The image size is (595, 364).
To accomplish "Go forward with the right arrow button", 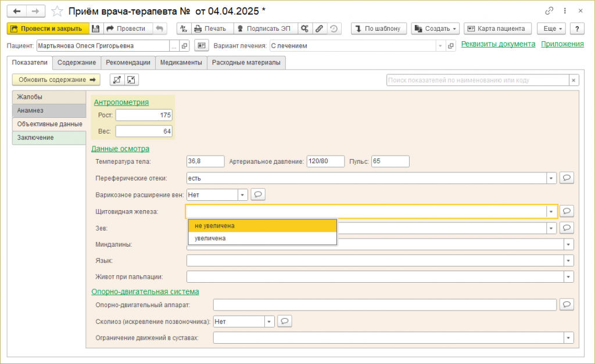I will tap(35, 11).
